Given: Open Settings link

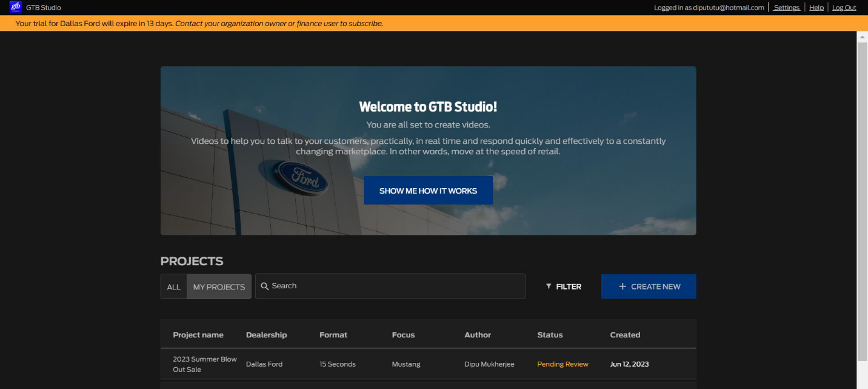Looking at the screenshot, I should point(787,7).
